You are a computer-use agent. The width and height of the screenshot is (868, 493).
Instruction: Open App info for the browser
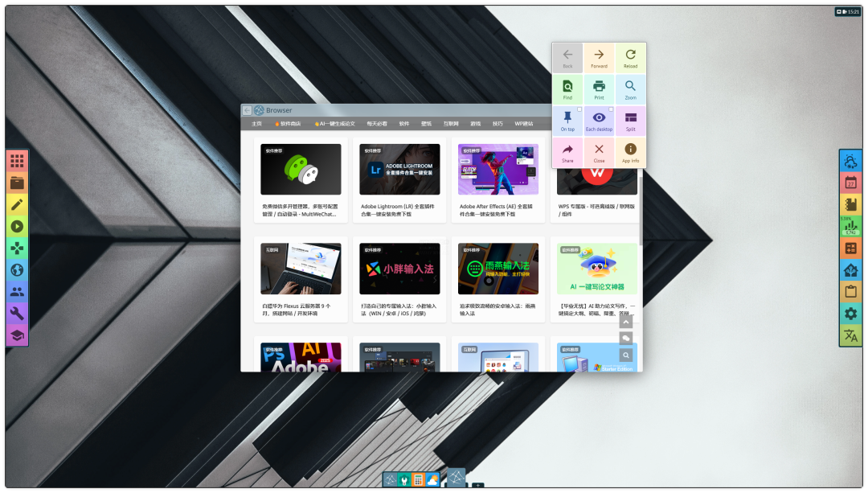(x=631, y=153)
